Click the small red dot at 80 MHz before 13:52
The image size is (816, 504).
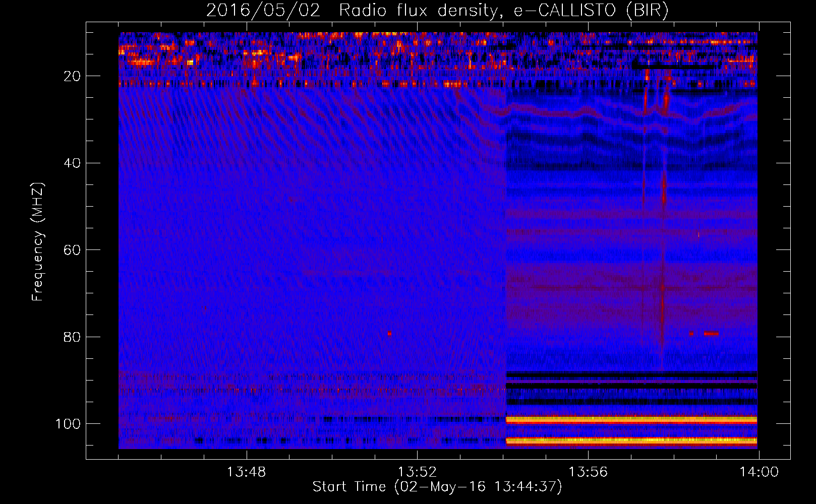[389, 334]
